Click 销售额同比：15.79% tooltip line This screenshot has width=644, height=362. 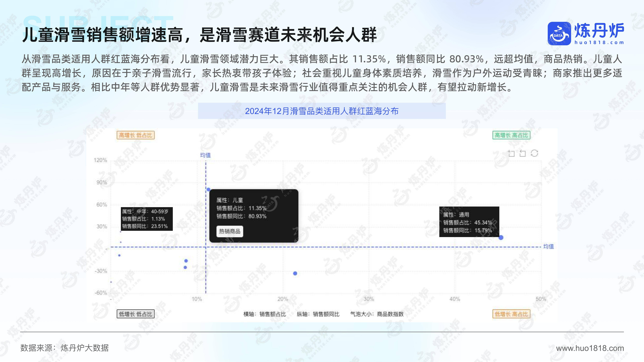467,230
